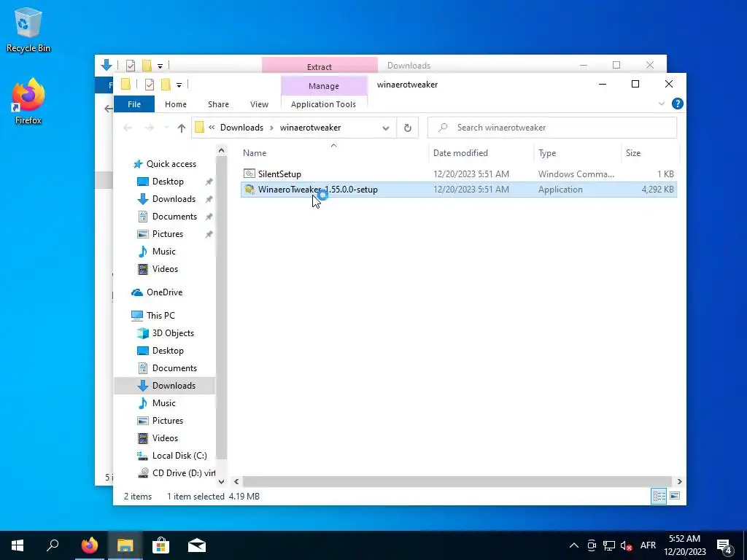Viewport: 747px width, 560px height.
Task: Open Microsoft Store from the taskbar
Action: [160, 545]
